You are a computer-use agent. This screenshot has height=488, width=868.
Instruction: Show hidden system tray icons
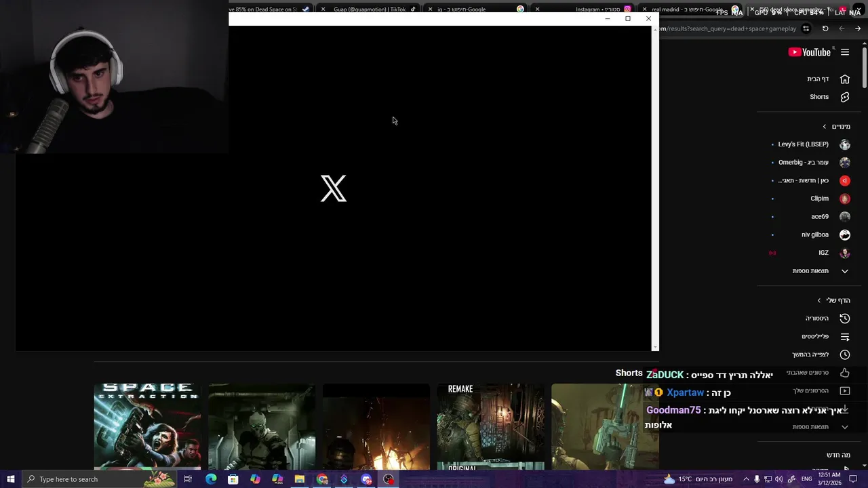pos(746,479)
